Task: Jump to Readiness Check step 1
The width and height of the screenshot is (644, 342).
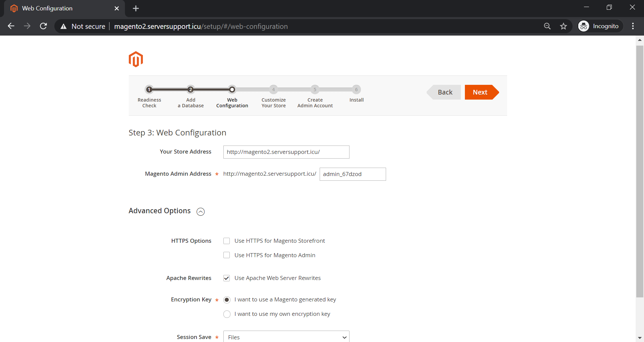Action: tap(149, 90)
